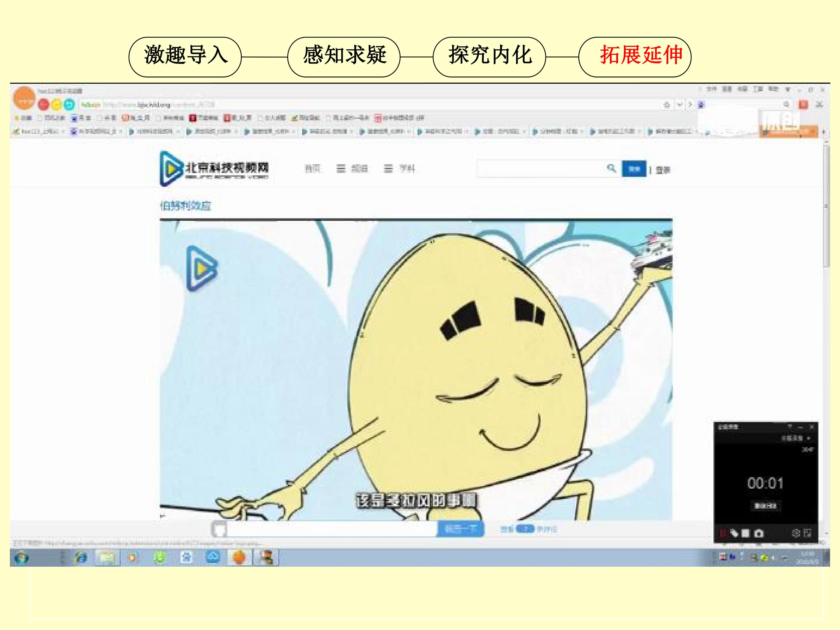Click the 感知求疑 slide step label
The height and width of the screenshot is (630, 840).
pos(344,55)
